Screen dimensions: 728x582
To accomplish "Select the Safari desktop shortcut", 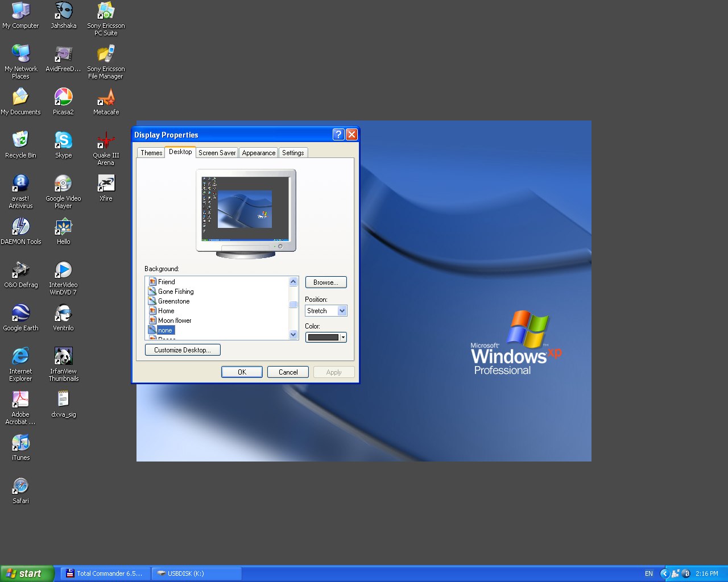I will [20, 490].
